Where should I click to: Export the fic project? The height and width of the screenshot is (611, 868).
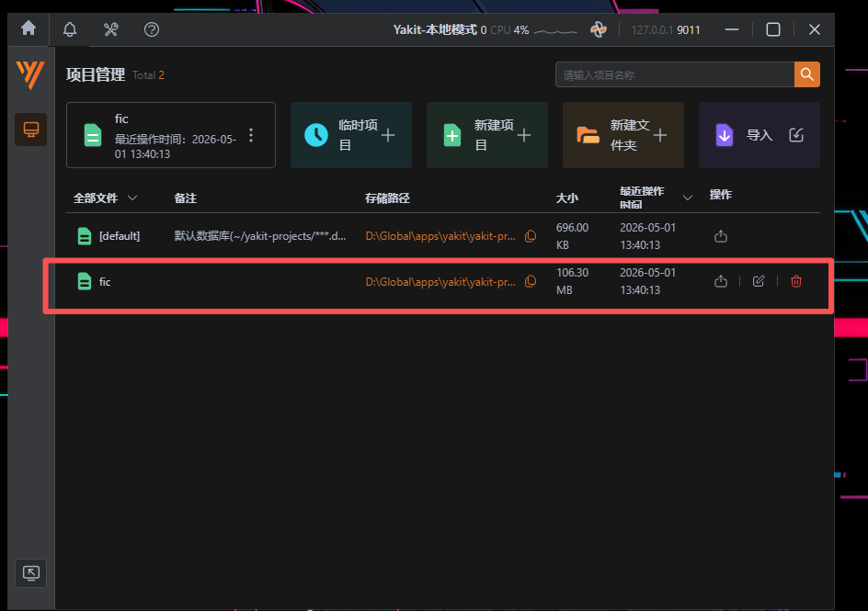pos(721,281)
